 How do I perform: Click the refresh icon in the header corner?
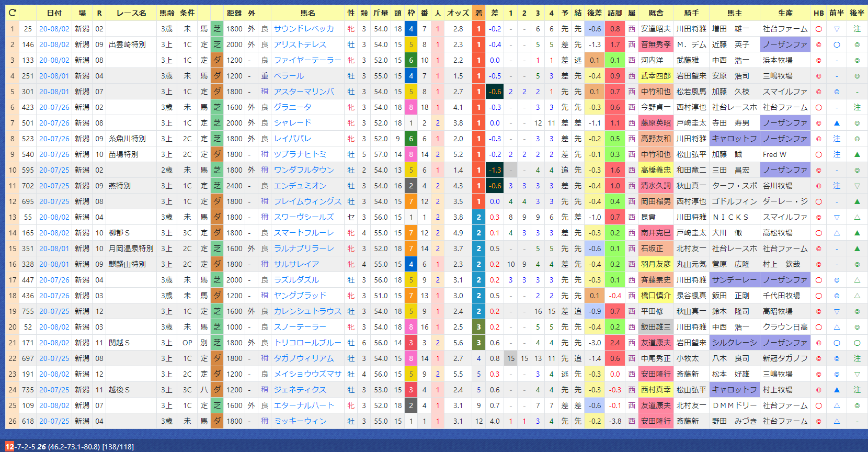point(13,13)
